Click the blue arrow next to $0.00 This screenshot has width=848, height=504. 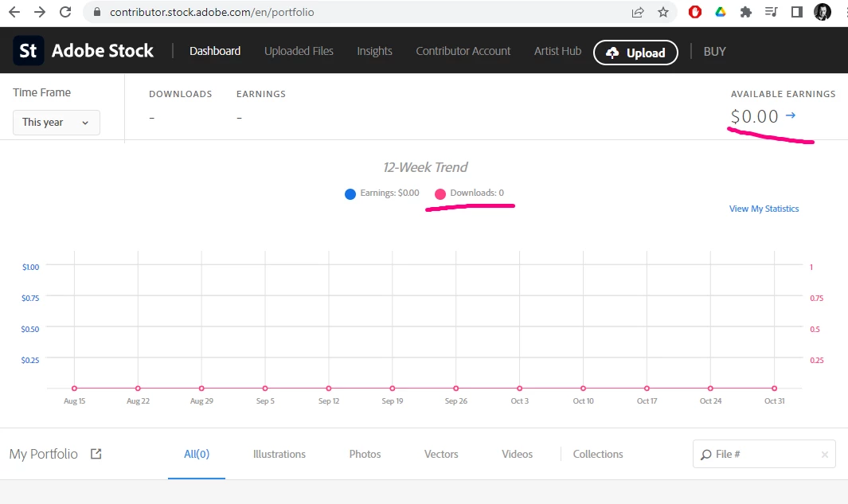click(790, 115)
